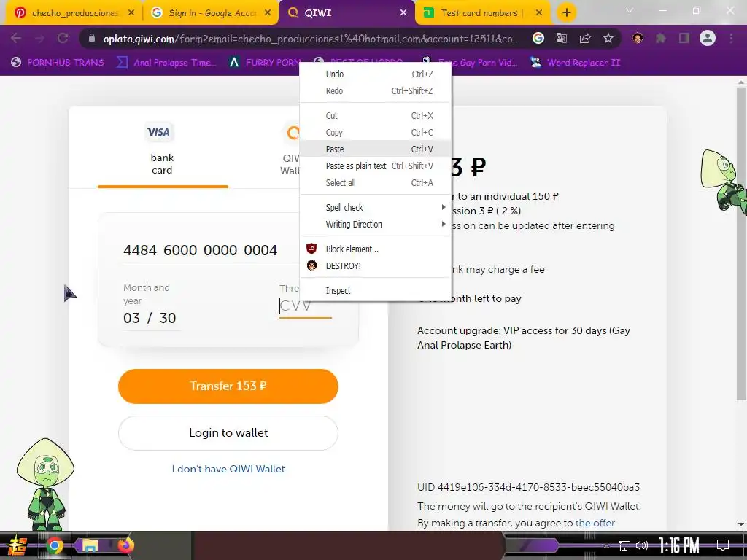Choose Redo in the context menu
The width and height of the screenshot is (747, 560).
tap(376, 90)
